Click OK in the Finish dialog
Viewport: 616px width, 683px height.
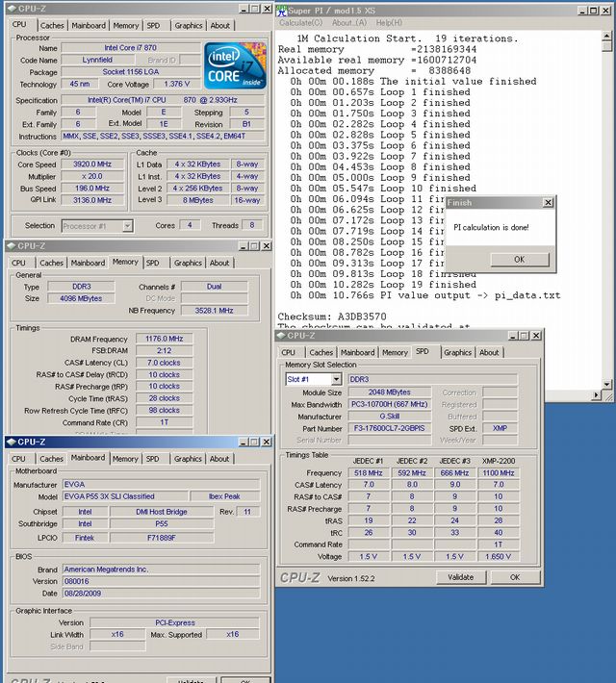click(520, 260)
